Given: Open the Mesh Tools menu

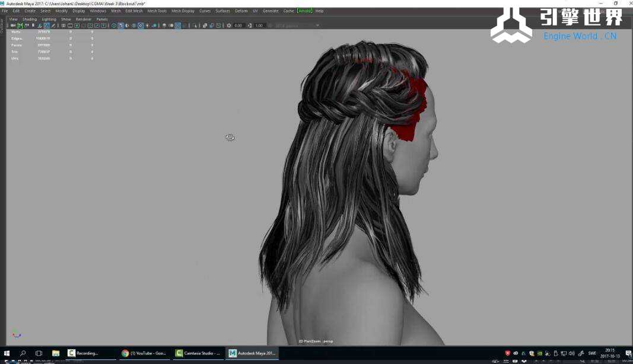Looking at the screenshot, I should [x=157, y=11].
